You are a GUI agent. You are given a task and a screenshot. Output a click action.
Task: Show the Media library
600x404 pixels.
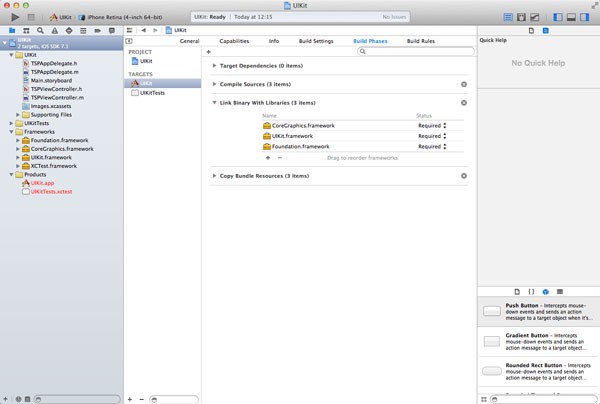560,292
